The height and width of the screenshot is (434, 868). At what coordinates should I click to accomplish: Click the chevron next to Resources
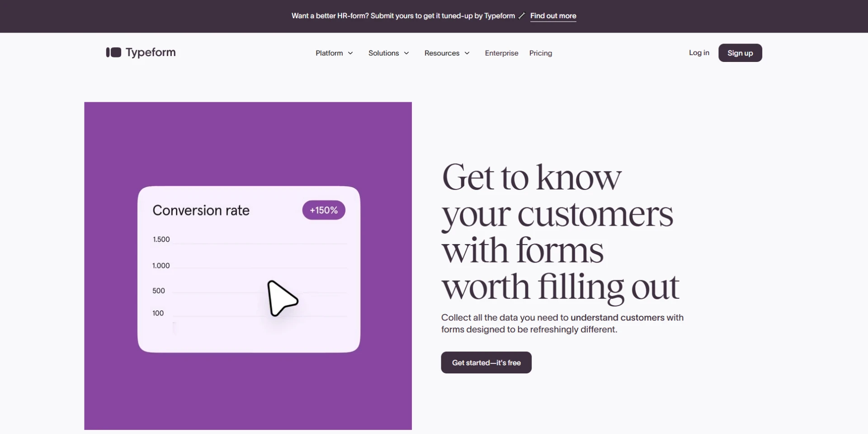[x=467, y=53]
